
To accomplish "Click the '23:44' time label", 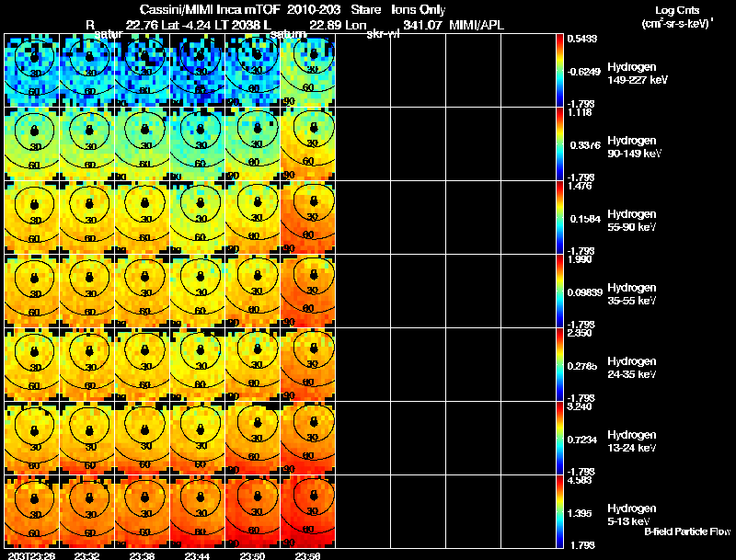I will [198, 555].
